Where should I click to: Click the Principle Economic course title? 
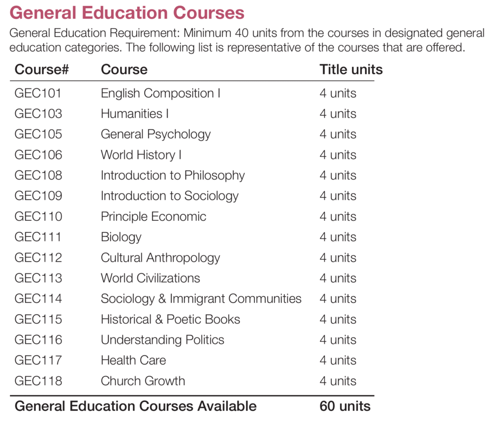coord(154,216)
